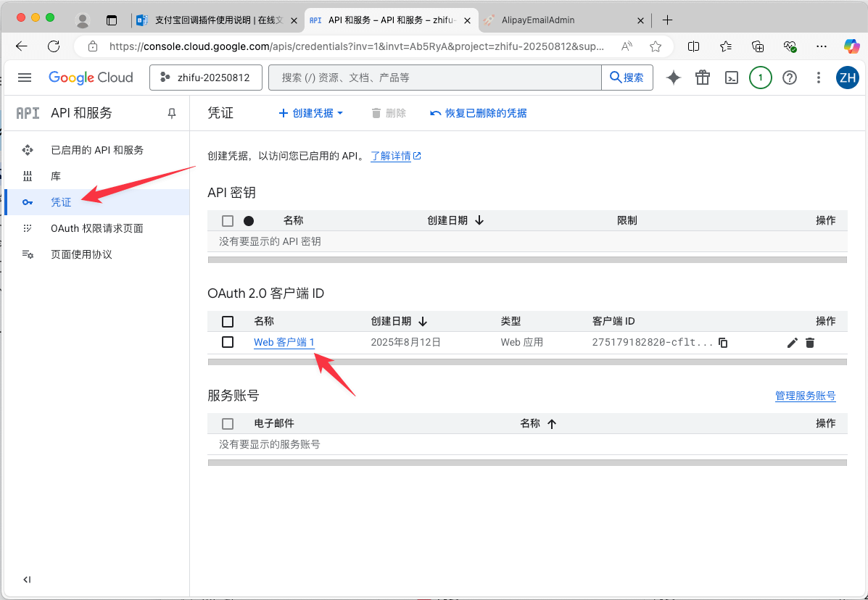Click horizontal scrollbar under OAuth 2.0 table

[x=527, y=362]
